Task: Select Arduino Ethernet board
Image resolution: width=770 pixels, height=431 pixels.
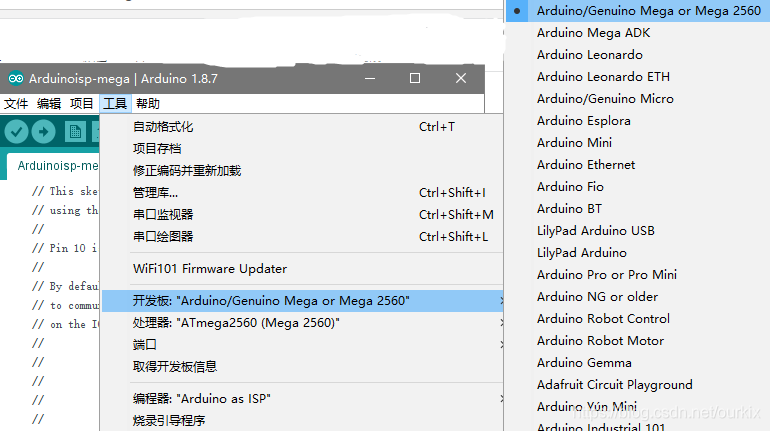Action: [x=638, y=165]
